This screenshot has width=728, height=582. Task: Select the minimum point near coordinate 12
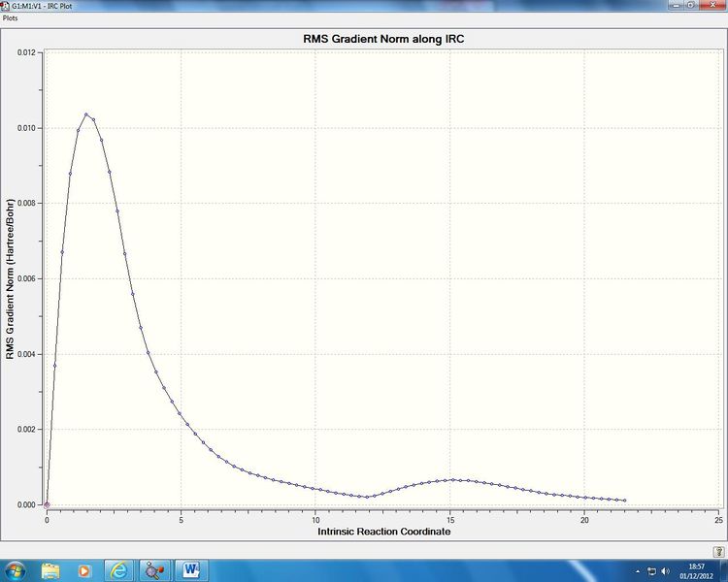tap(367, 497)
